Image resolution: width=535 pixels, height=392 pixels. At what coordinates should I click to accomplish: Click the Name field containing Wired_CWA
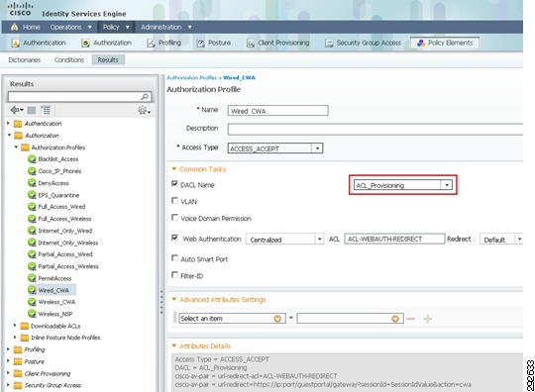[x=278, y=111]
